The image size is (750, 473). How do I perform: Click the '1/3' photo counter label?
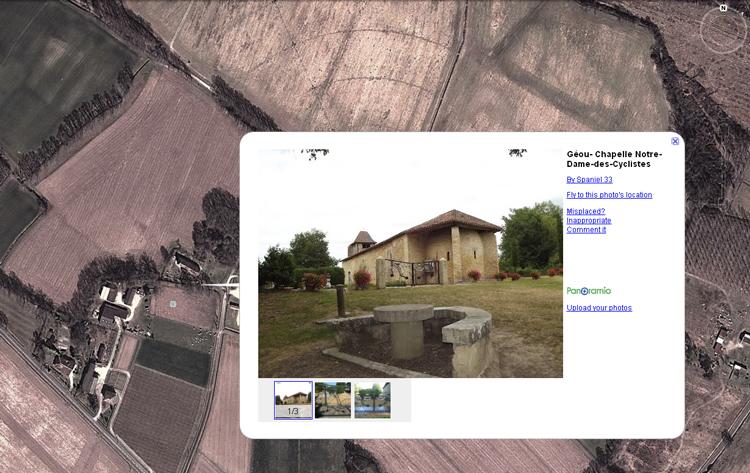tap(293, 411)
